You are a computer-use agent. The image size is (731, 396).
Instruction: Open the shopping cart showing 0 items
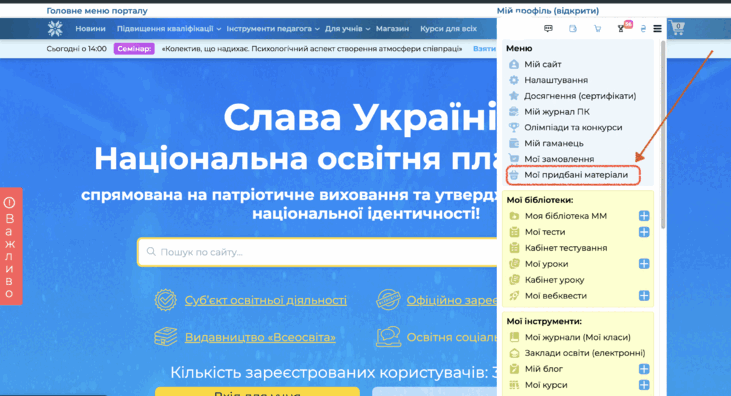(x=677, y=28)
